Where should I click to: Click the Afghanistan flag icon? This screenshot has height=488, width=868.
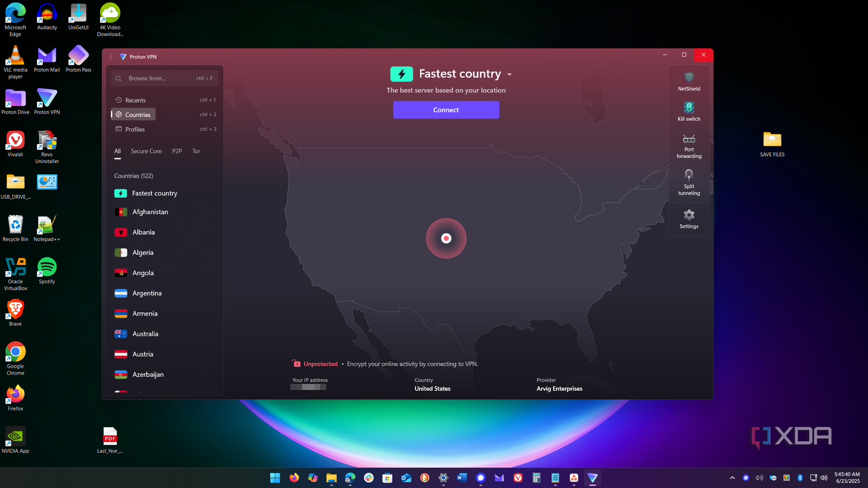coord(121,212)
